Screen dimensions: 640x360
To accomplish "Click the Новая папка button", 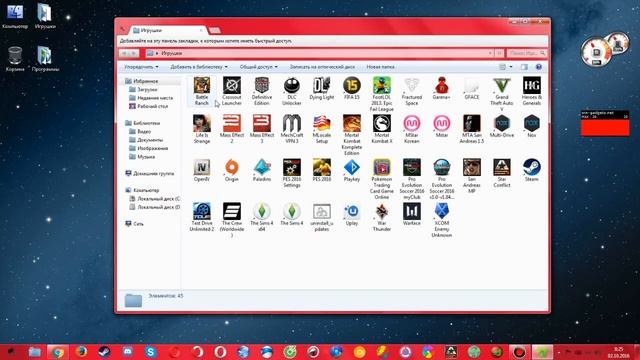I will pyautogui.click(x=380, y=67).
